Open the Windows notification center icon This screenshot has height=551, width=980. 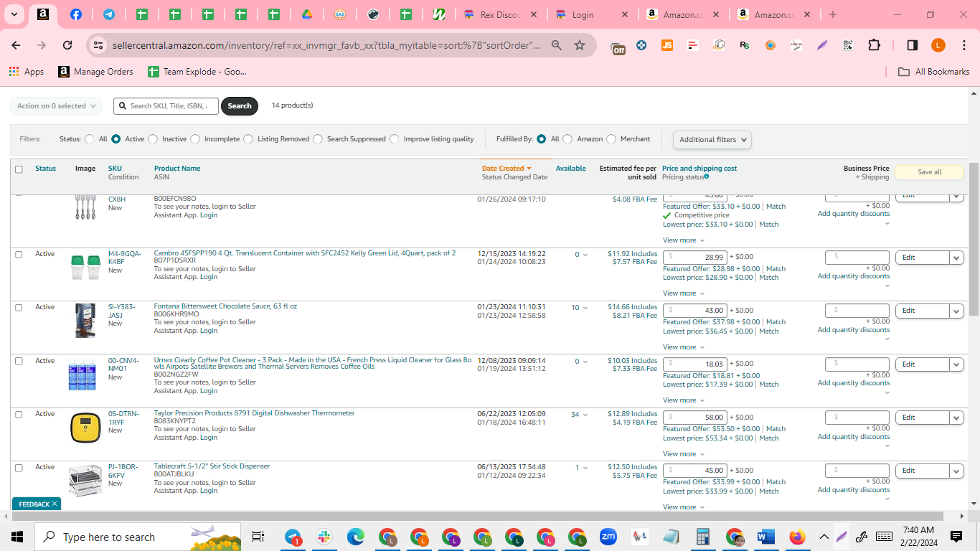coord(956,537)
